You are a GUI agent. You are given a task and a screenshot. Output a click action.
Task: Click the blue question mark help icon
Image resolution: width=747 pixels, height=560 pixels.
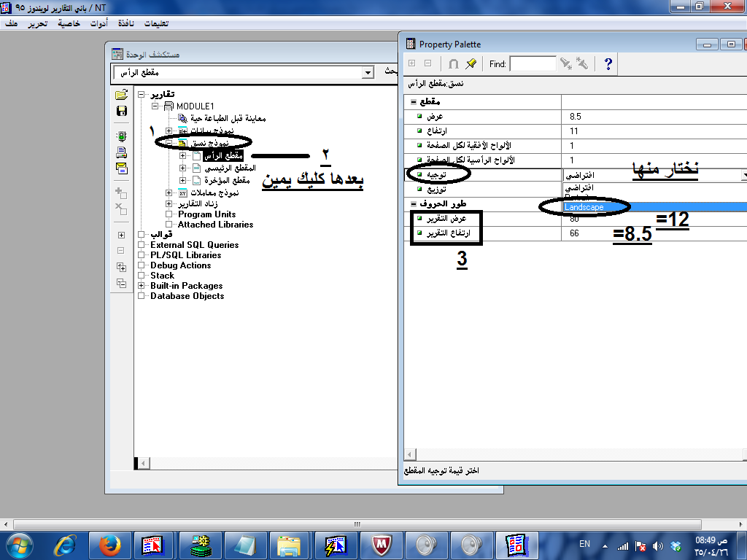coord(608,64)
